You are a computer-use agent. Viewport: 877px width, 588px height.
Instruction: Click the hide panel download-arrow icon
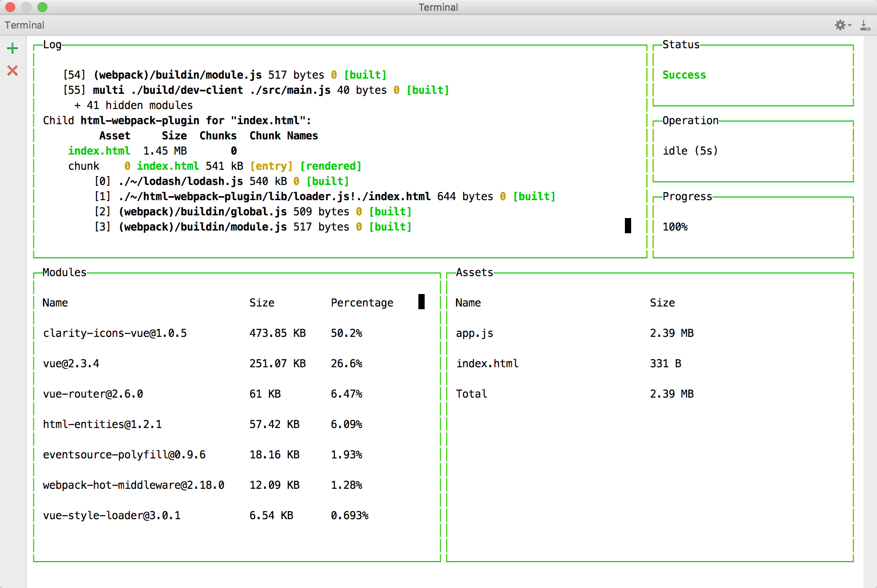(x=865, y=25)
